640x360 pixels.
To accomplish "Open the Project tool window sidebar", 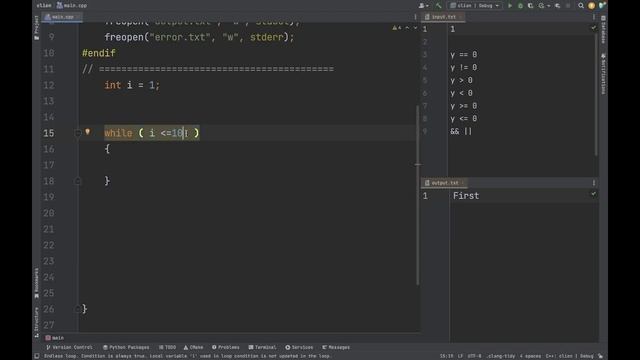I will point(37,28).
